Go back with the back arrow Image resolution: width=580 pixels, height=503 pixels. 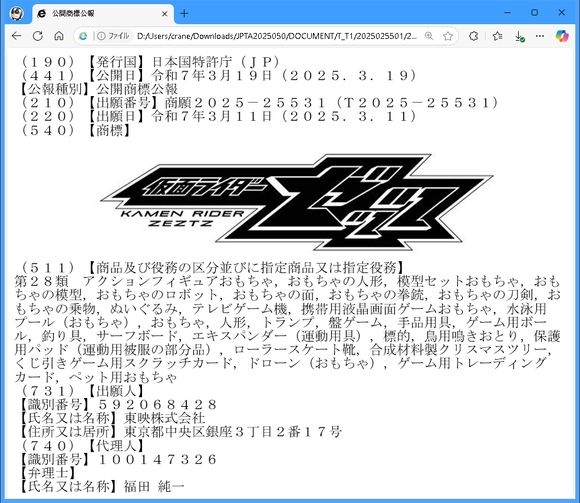tap(16, 36)
